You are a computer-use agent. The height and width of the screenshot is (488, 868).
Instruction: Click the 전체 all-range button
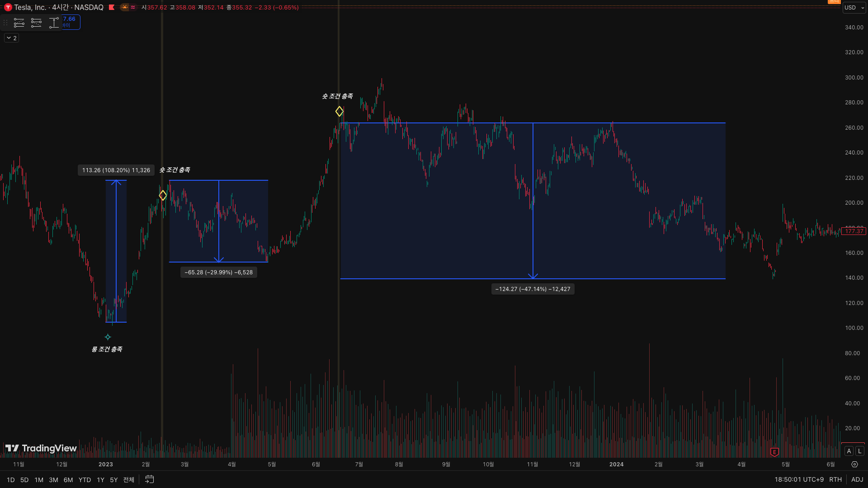129,480
